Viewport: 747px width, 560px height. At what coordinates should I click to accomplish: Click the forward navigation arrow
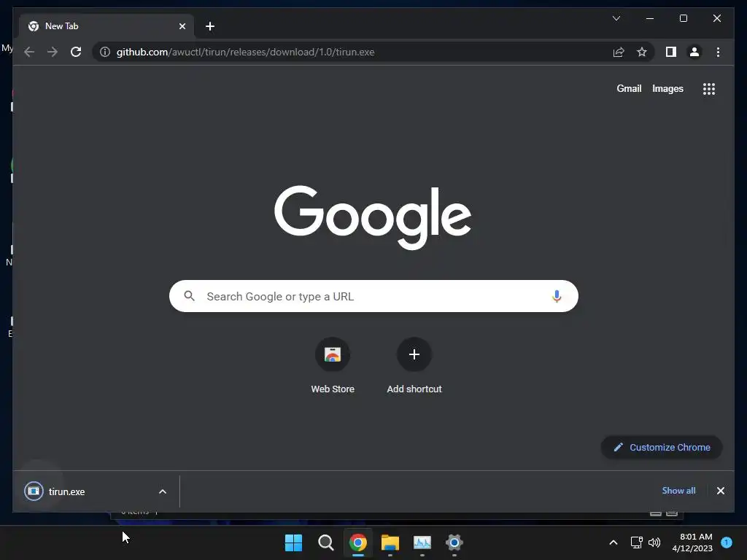point(53,52)
